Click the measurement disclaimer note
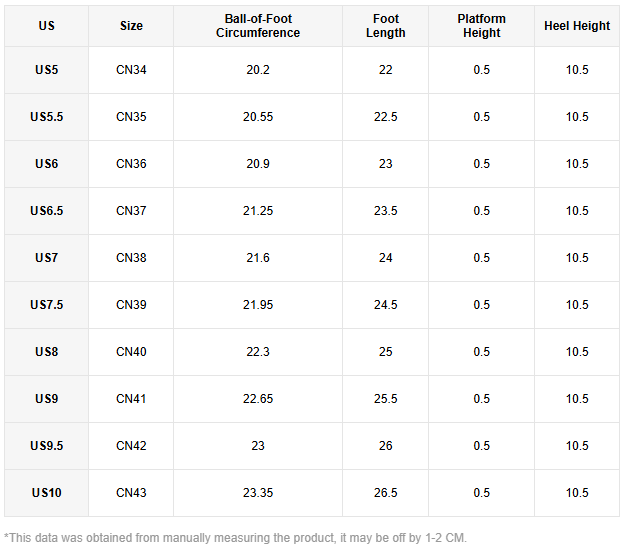The width and height of the screenshot is (624, 552). pos(236,537)
